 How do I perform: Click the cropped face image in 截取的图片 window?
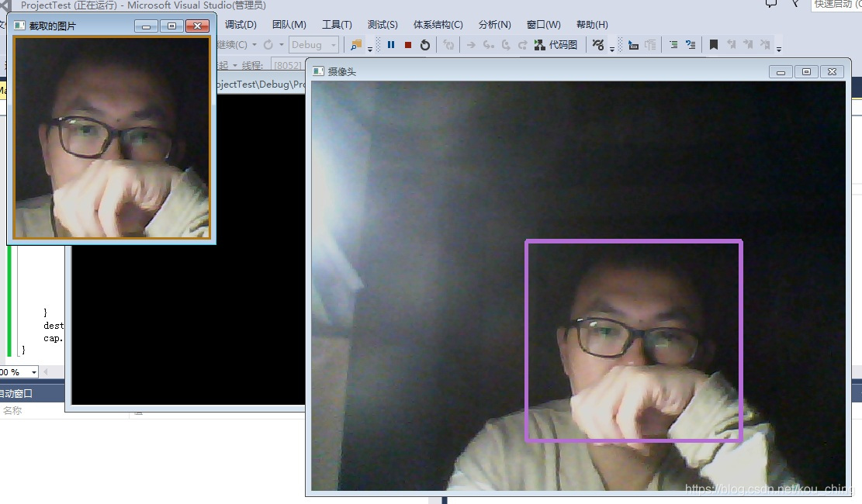[112, 137]
